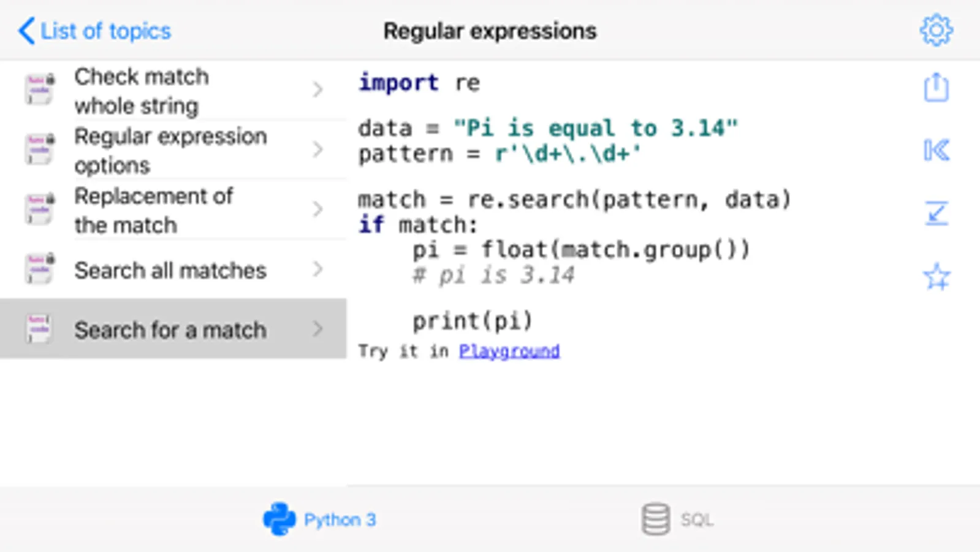The image size is (980, 552).
Task: Click the jump-to-first icon on the right
Action: (936, 150)
